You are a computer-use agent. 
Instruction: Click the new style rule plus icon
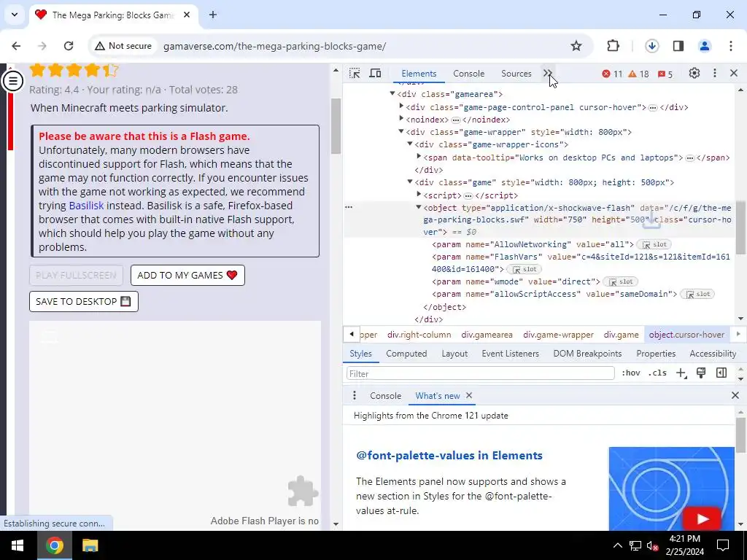pos(681,373)
